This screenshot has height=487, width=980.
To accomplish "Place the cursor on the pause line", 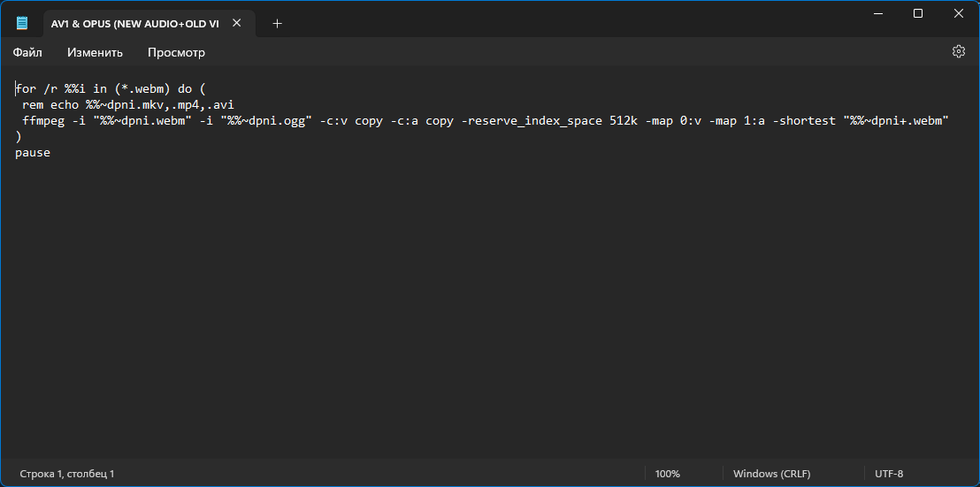I will 33,152.
